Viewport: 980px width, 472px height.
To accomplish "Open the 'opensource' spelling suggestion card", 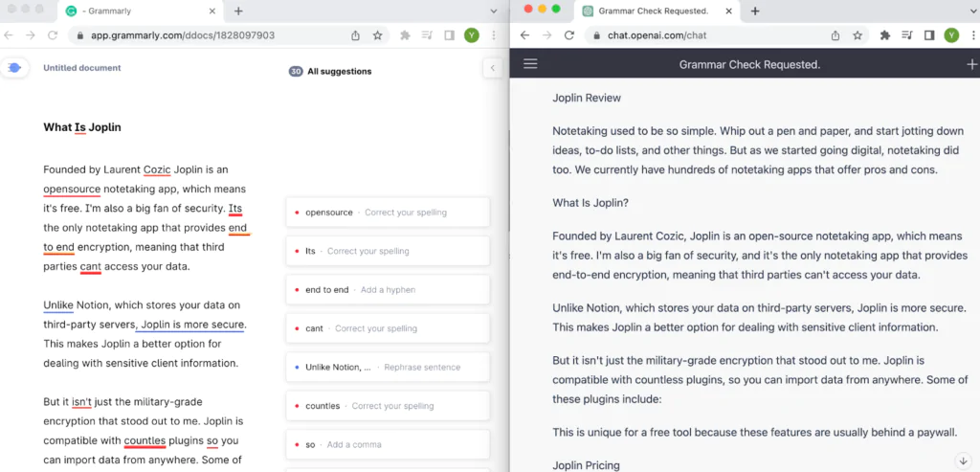I will pos(388,213).
